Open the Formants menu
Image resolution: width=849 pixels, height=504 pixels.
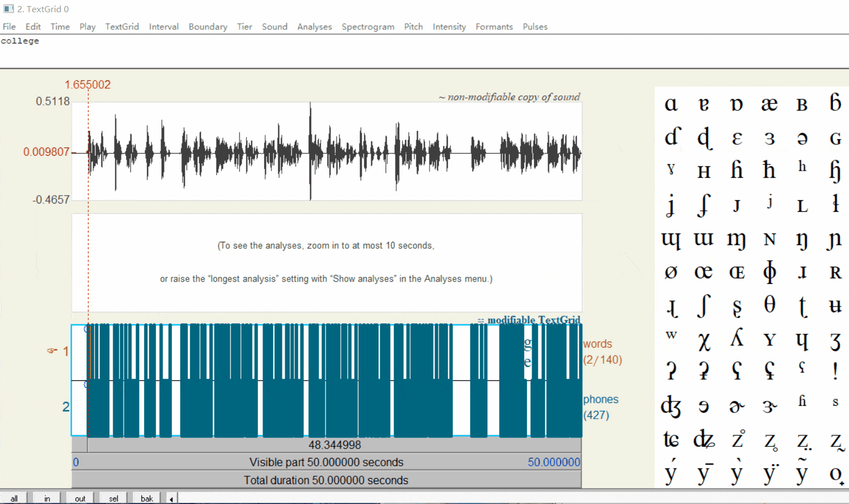click(x=494, y=27)
